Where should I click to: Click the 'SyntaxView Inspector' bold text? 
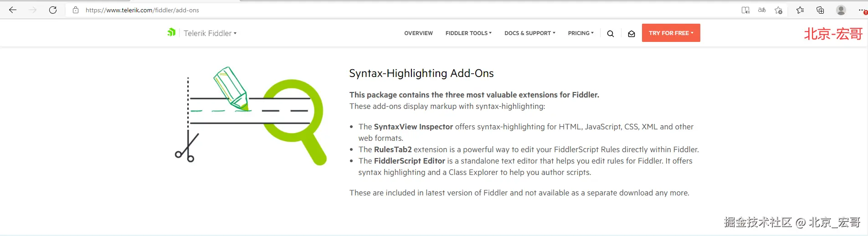point(413,127)
